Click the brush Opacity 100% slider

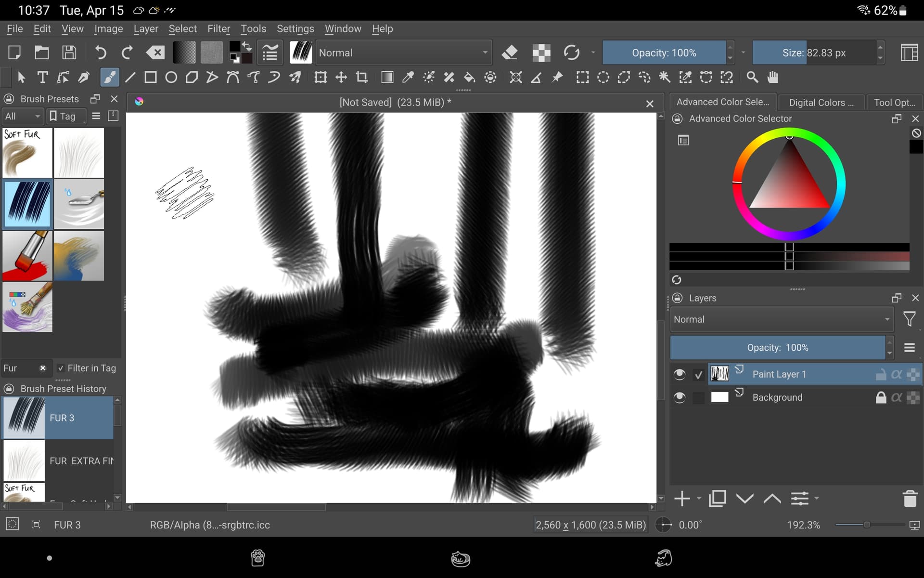click(x=664, y=53)
